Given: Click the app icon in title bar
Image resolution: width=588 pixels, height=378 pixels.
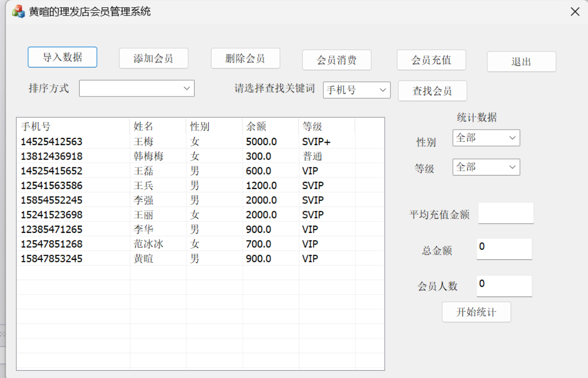Looking at the screenshot, I should (x=18, y=11).
